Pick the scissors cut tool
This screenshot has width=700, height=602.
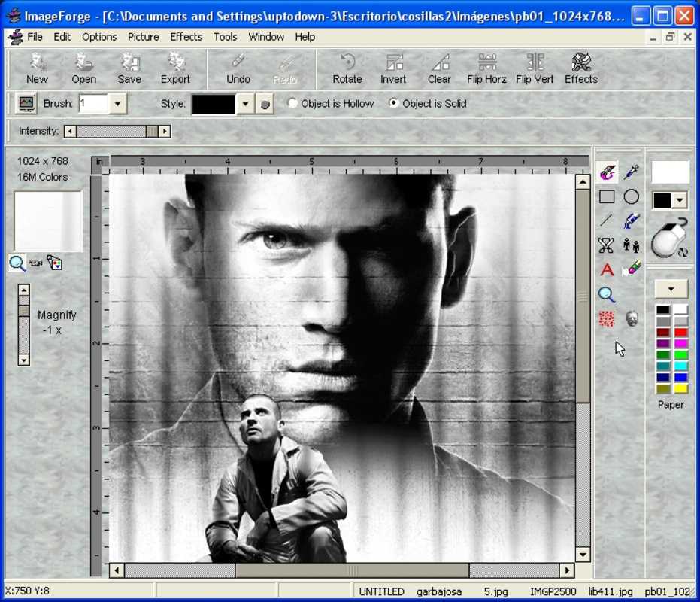pos(606,245)
